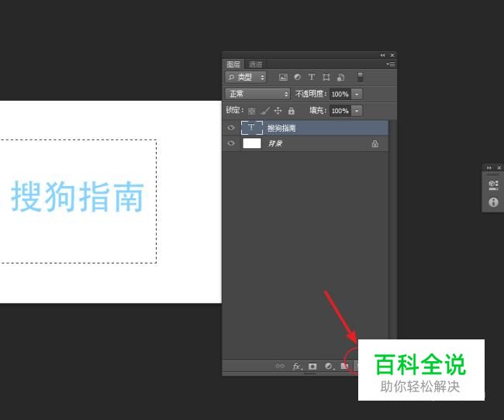Click the 不透明度 opacity value field
The height and width of the screenshot is (420, 504).
coord(340,95)
